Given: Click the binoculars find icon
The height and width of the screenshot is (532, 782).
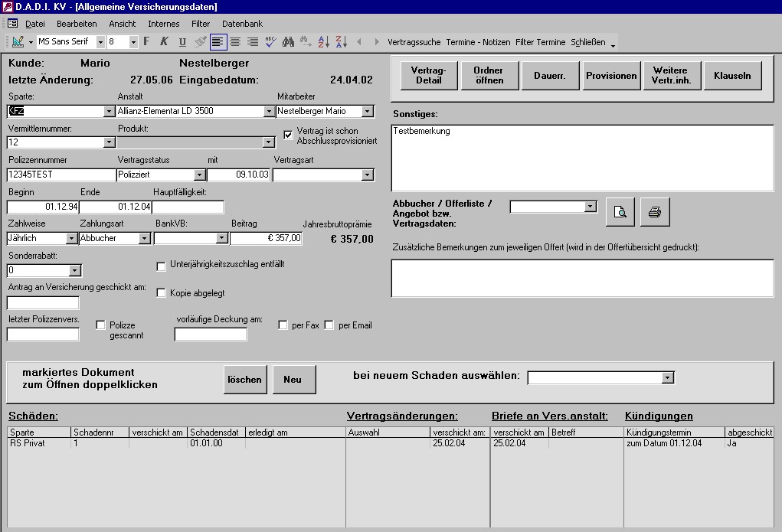Looking at the screenshot, I should 288,42.
